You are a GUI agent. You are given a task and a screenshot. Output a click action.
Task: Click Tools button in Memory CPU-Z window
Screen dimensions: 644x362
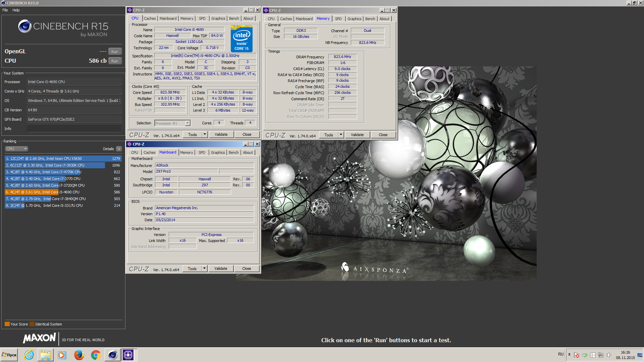point(329,135)
